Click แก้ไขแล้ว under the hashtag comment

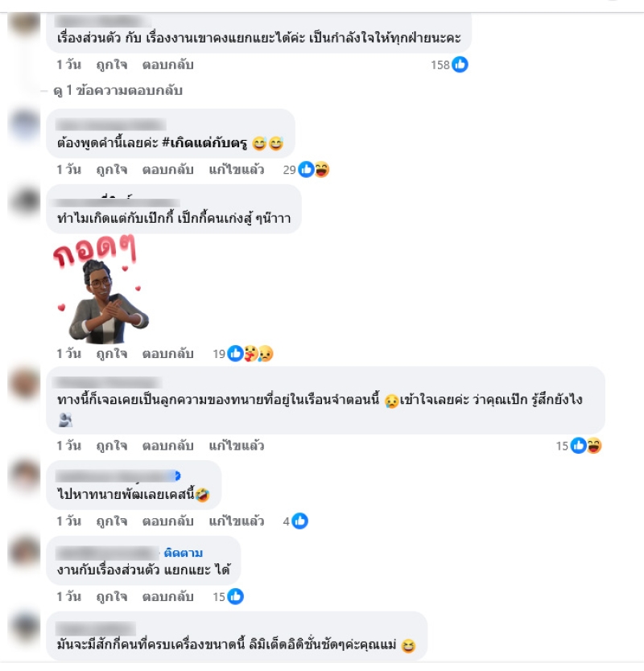237,170
